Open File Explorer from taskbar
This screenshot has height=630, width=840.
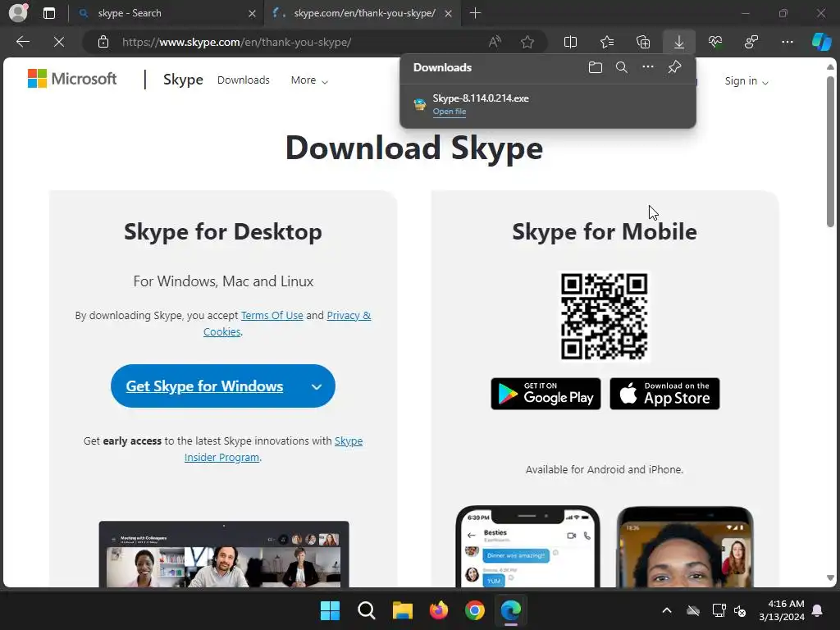(x=402, y=610)
